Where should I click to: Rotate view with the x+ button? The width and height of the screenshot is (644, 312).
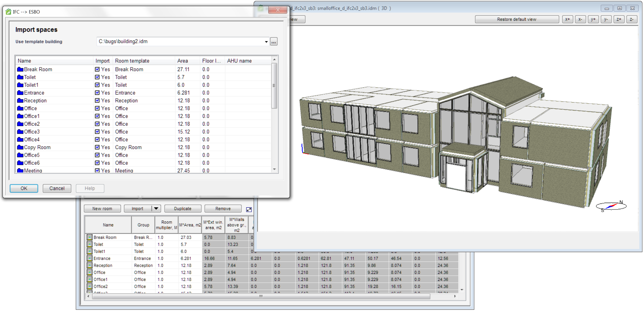[567, 19]
